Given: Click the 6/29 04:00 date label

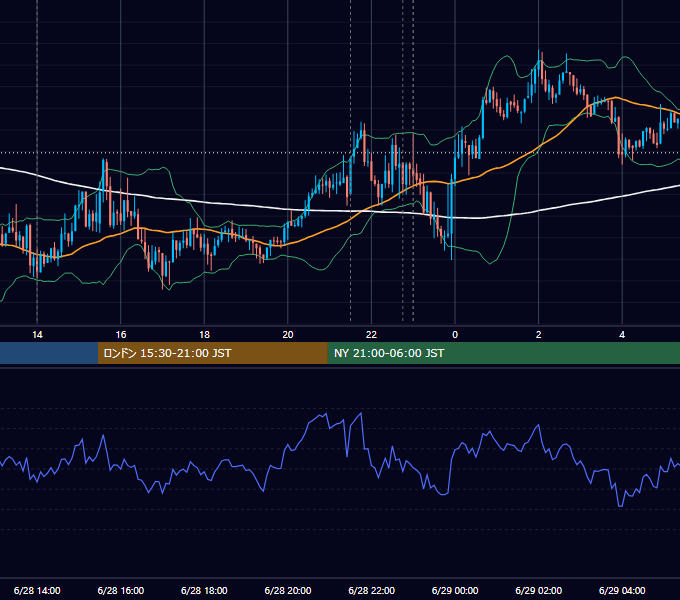Looking at the screenshot, I should (622, 590).
